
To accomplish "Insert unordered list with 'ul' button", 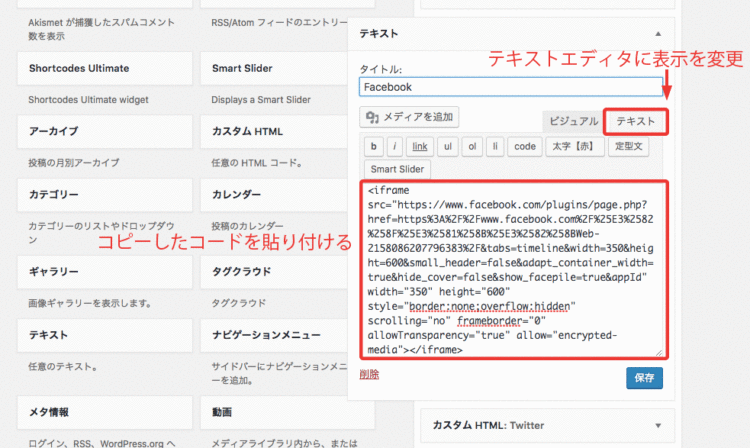I will pos(449,146).
